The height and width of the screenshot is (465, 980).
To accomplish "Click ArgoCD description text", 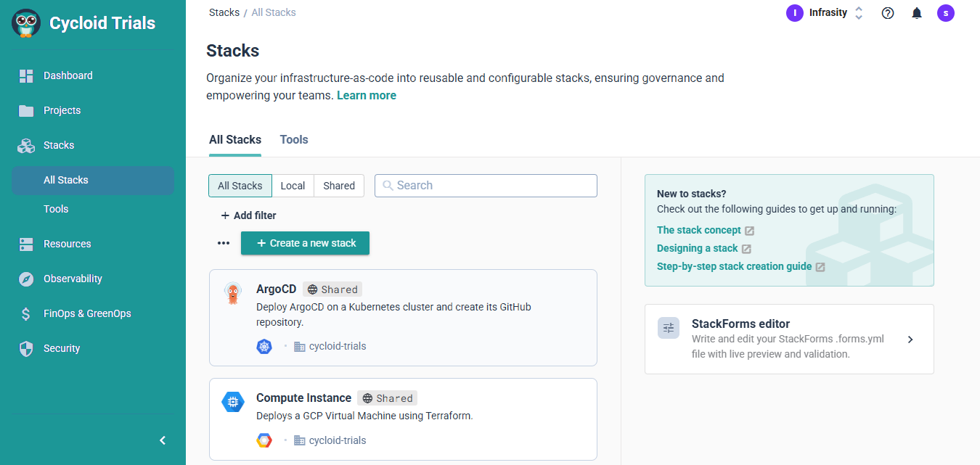I will (x=393, y=314).
